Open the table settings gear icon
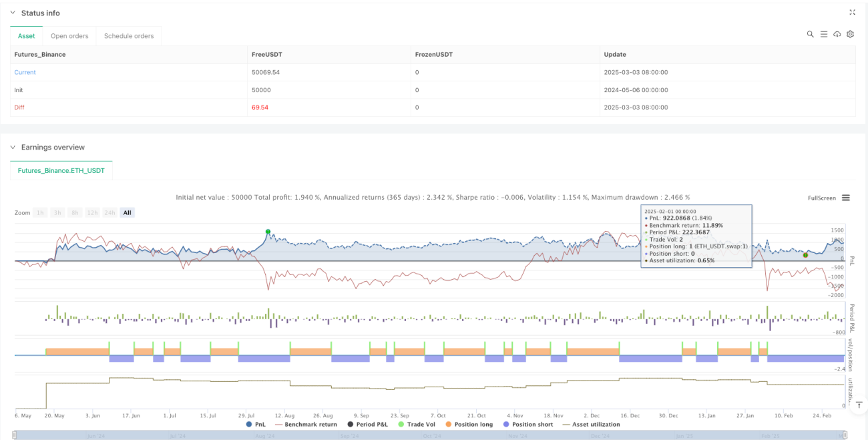 click(850, 34)
